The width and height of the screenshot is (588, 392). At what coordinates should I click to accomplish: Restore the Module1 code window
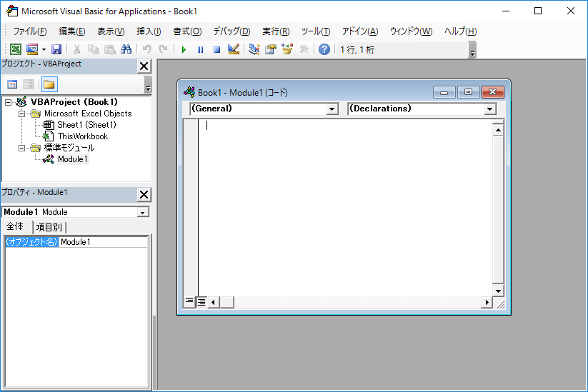click(x=468, y=92)
